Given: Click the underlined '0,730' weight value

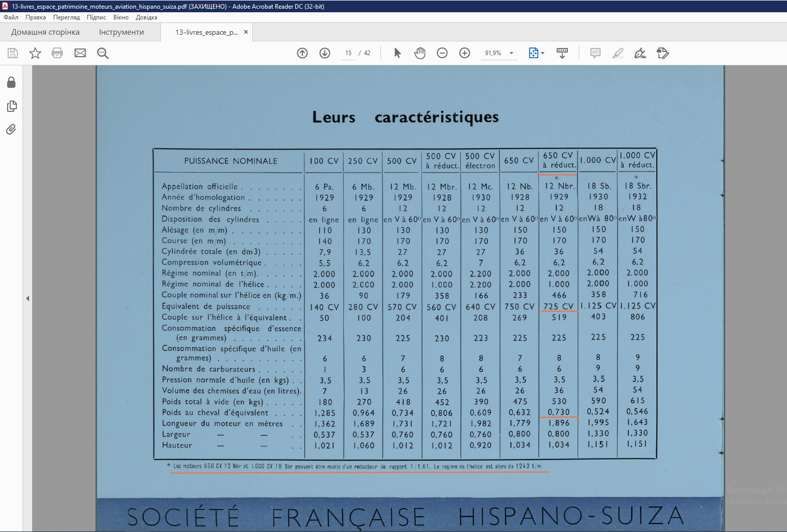Looking at the screenshot, I should (559, 412).
